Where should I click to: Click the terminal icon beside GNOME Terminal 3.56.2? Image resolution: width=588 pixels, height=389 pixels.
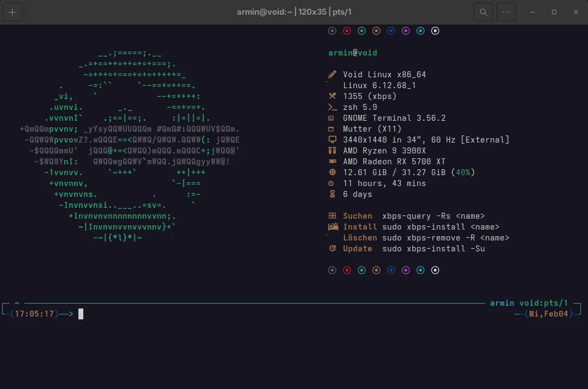click(331, 118)
